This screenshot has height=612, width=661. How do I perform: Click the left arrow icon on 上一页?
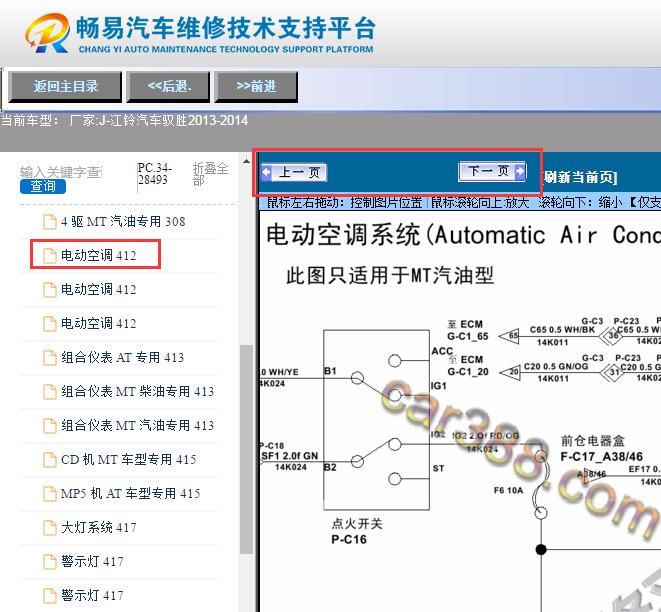pyautogui.click(x=266, y=172)
